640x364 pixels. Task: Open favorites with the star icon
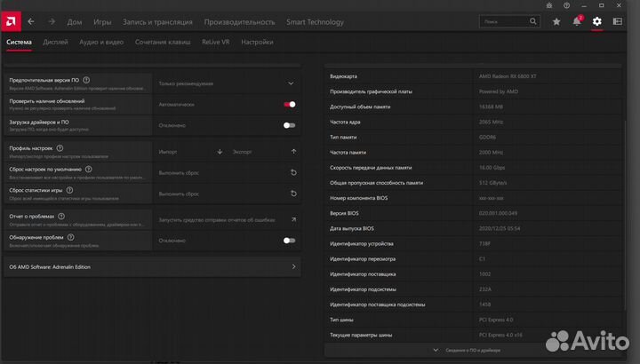tap(556, 20)
